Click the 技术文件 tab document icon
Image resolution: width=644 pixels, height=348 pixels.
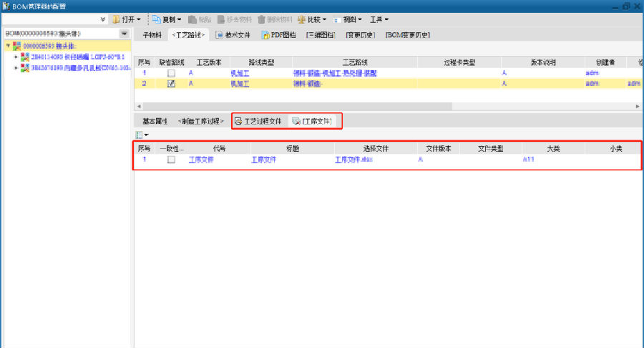click(220, 35)
